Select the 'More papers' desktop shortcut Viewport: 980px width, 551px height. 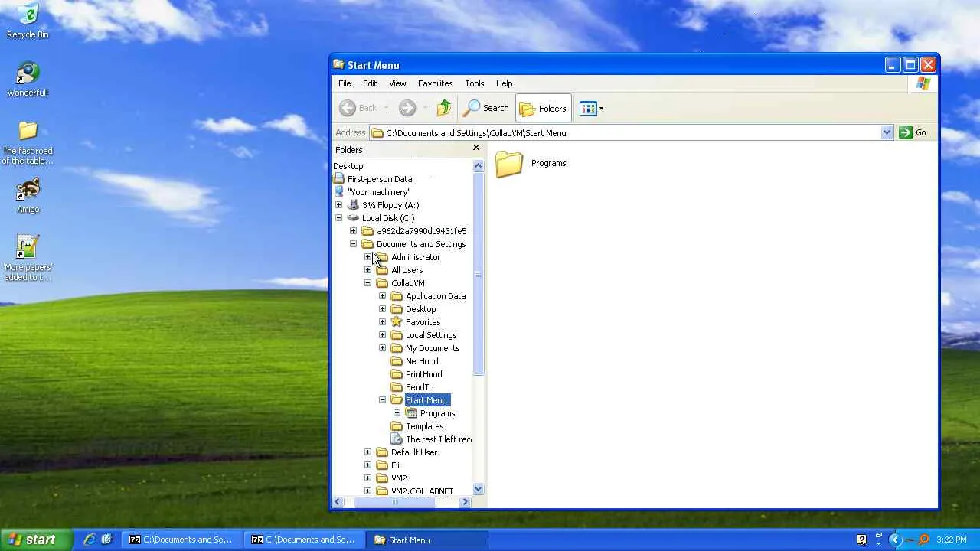pyautogui.click(x=28, y=259)
